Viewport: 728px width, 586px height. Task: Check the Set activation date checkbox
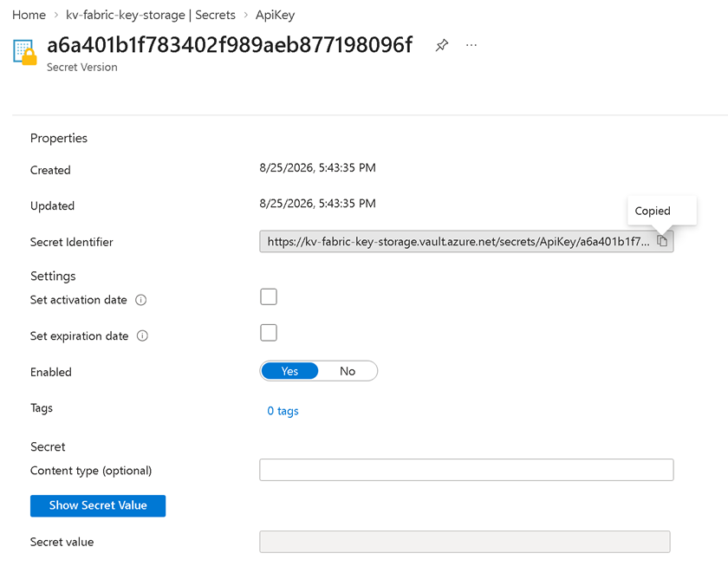[x=269, y=296]
